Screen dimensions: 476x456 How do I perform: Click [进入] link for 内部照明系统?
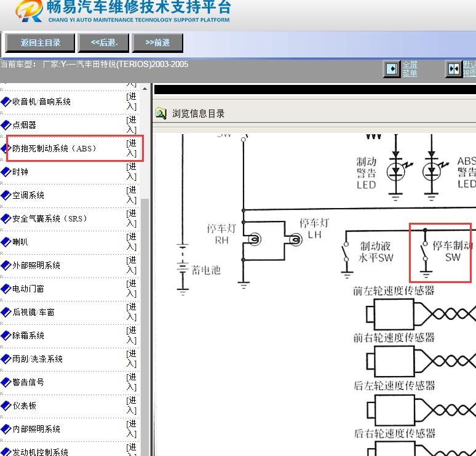[132, 429]
